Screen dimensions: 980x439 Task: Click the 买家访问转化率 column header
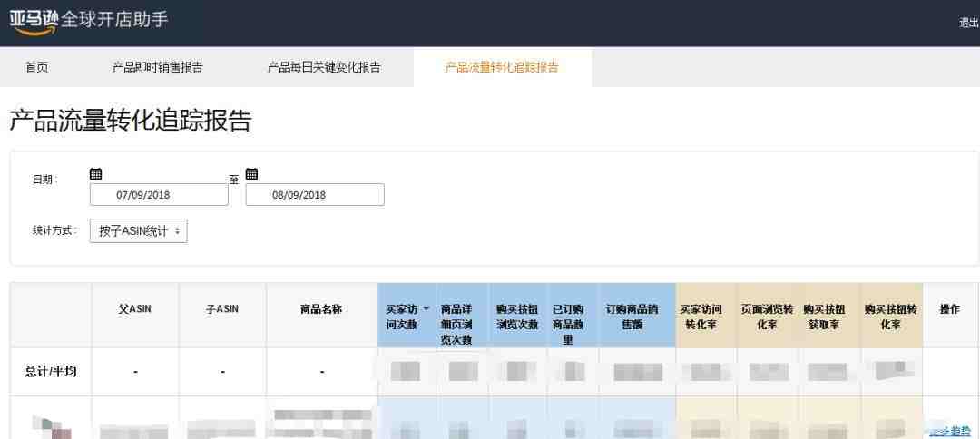706,316
